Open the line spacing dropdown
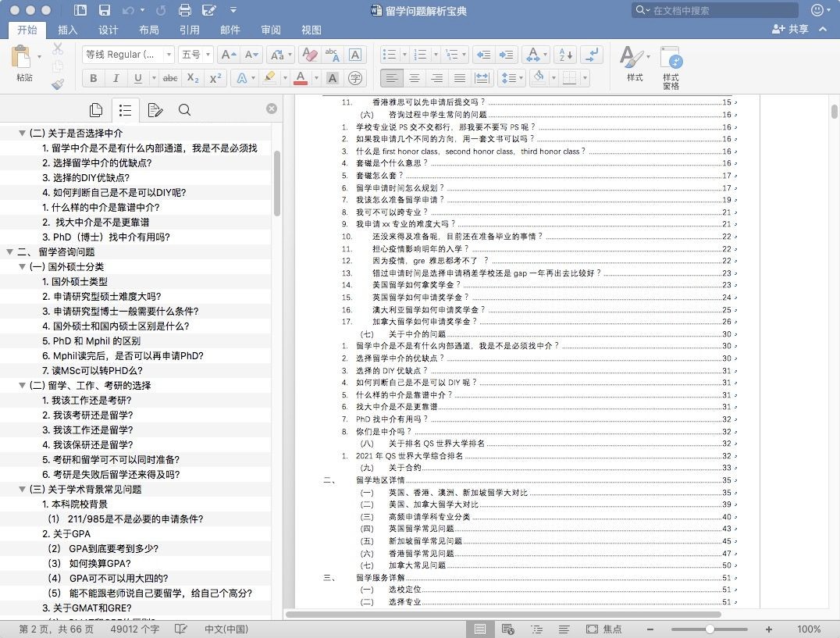The height and width of the screenshot is (638, 840). pos(512,78)
